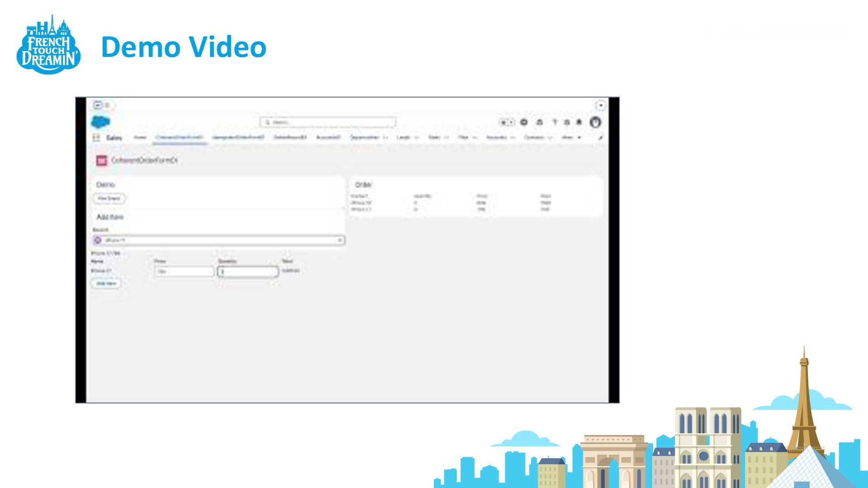The width and height of the screenshot is (868, 488).
Task: Open the App Launcher grid icon
Action: [96, 137]
